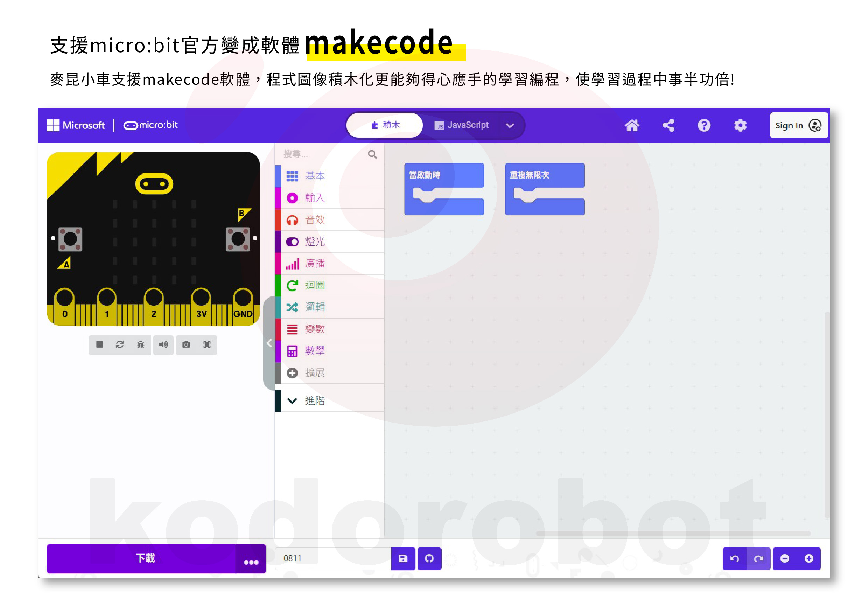Switch to the JavaScript tab
The height and width of the screenshot is (614, 868).
pyautogui.click(x=461, y=125)
